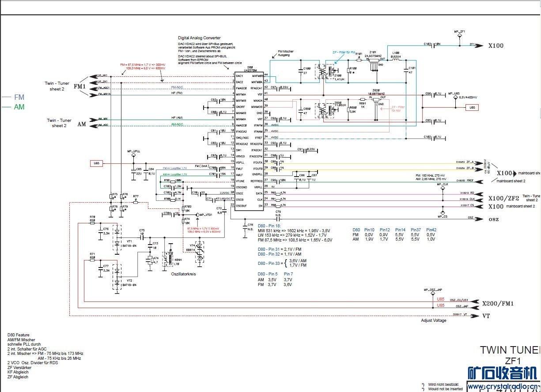Click the D80 Feature notes heading
This screenshot has width=541, height=392.
19,335
